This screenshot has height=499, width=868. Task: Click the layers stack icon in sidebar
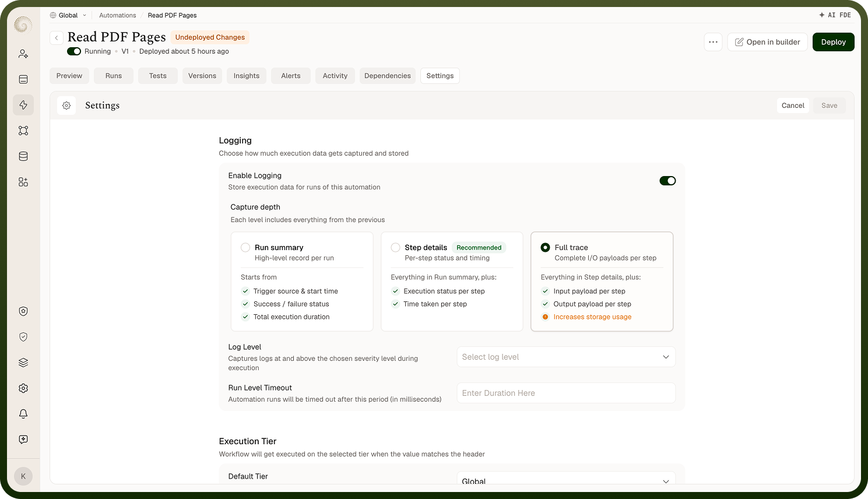click(23, 363)
